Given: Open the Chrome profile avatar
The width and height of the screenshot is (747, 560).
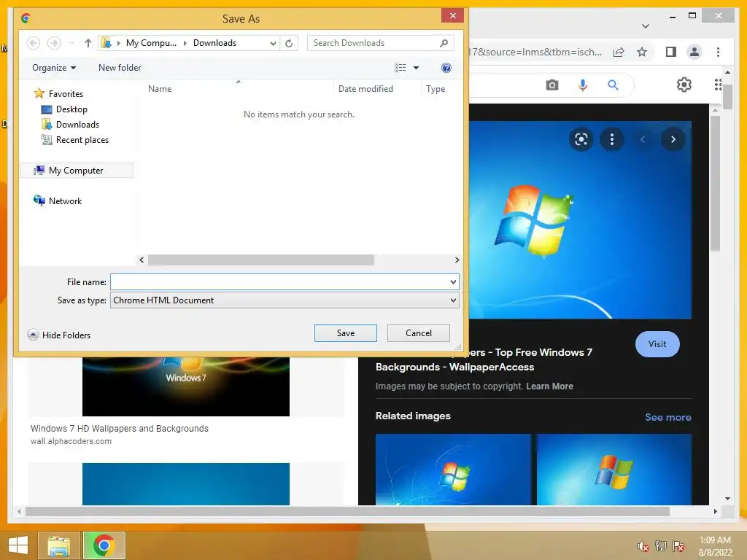Looking at the screenshot, I should (694, 52).
